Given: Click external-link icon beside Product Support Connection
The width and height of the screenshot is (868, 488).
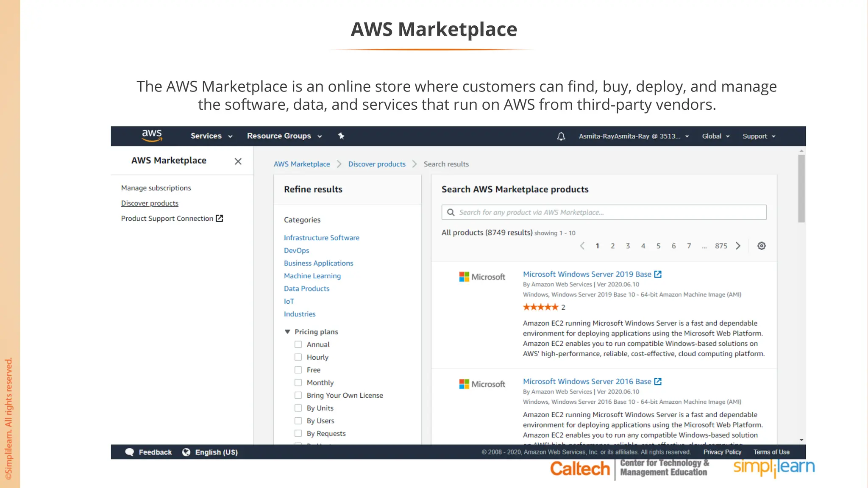Looking at the screenshot, I should point(219,218).
